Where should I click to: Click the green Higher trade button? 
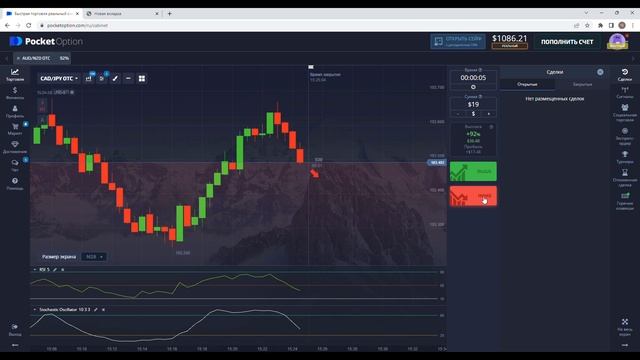click(473, 171)
